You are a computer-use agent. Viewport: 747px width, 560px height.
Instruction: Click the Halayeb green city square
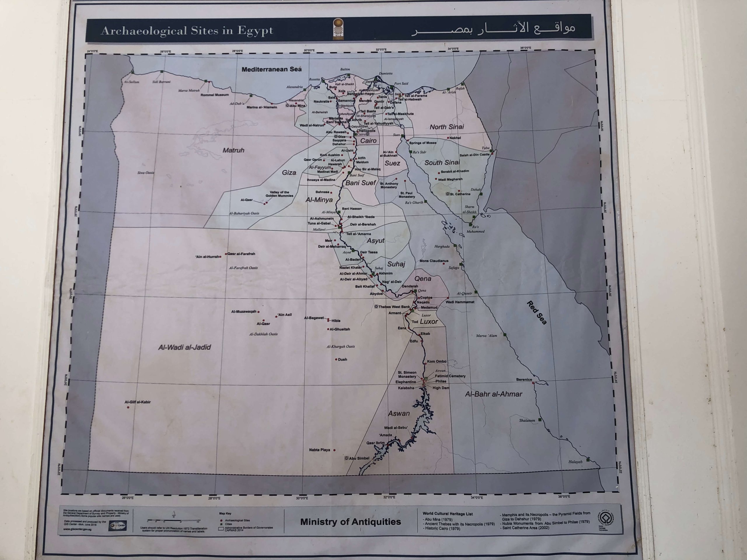[x=588, y=460]
